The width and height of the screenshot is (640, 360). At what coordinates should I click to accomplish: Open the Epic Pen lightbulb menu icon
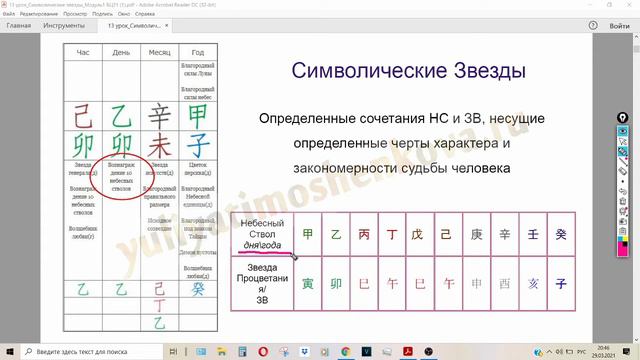coord(623,118)
